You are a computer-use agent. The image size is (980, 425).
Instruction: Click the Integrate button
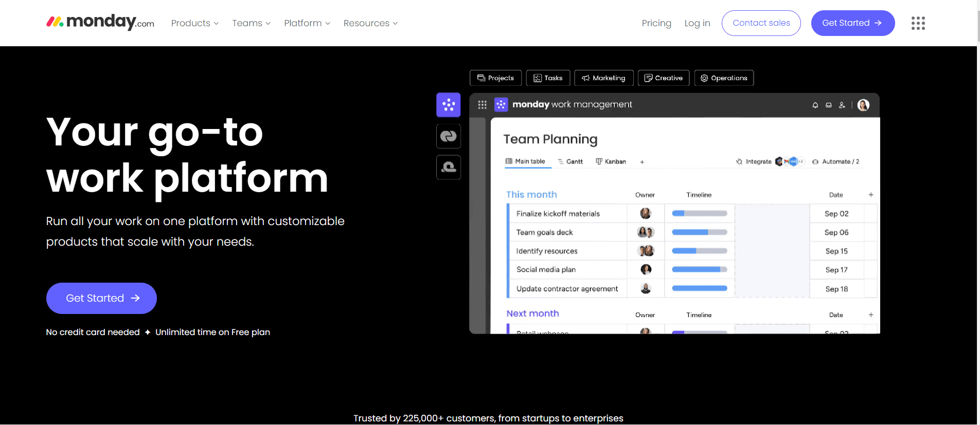[754, 161]
